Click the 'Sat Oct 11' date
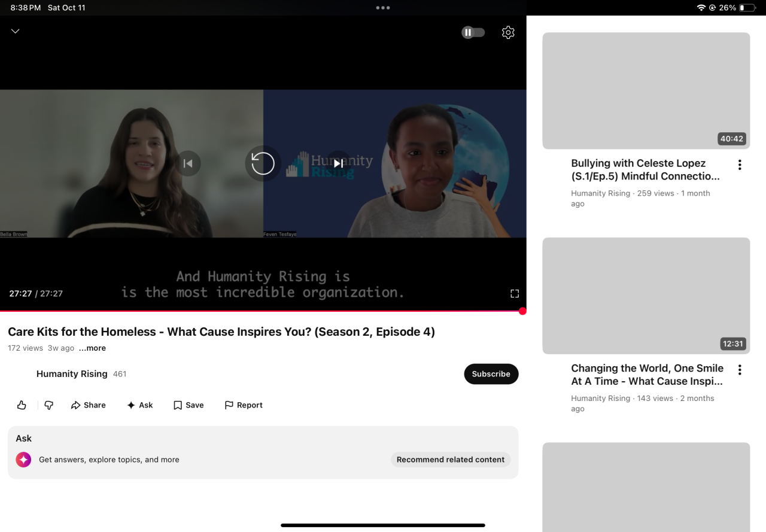This screenshot has height=532, width=766. (66, 8)
